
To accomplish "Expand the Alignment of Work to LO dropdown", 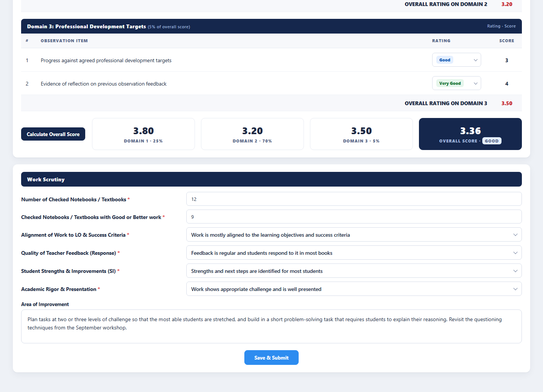I will point(354,235).
